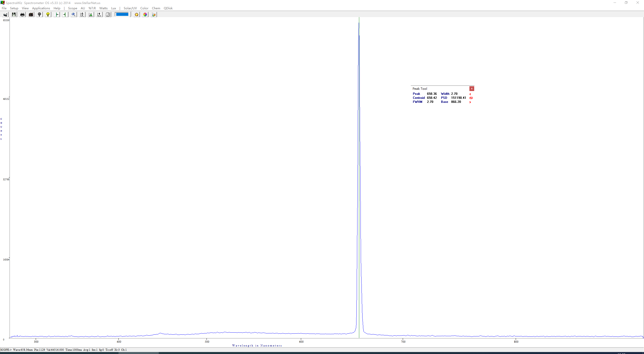Close the Peak Tool panel
Screen dimensions: 644x354
472,89
